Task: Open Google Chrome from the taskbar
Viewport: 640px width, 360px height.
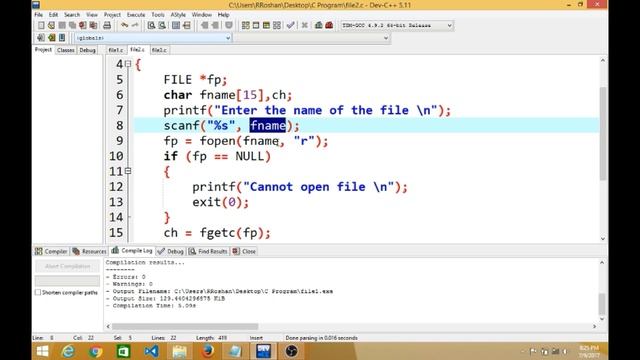Action: point(96,351)
